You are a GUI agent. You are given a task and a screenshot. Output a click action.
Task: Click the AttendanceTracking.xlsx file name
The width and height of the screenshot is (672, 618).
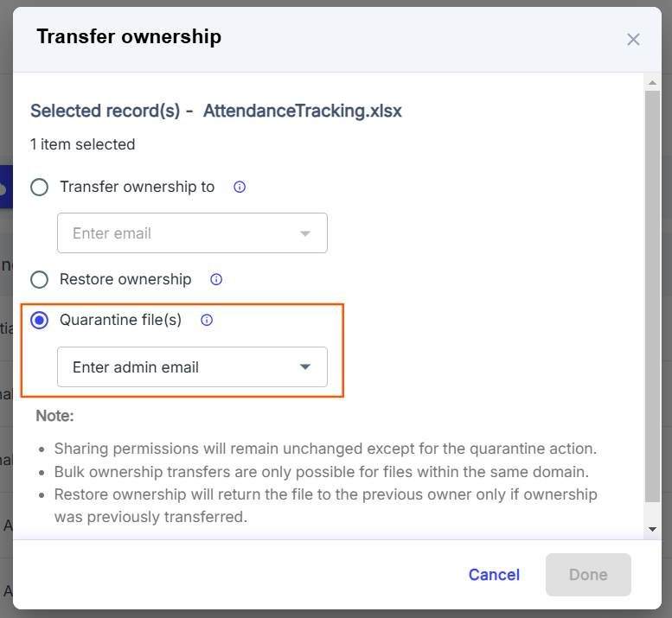303,111
